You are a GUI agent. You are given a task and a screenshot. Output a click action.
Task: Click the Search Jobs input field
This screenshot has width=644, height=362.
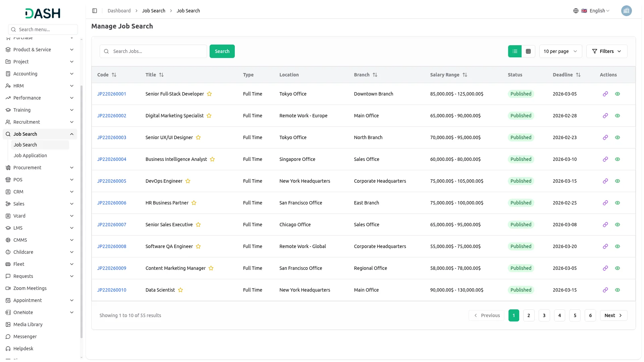tap(158, 51)
